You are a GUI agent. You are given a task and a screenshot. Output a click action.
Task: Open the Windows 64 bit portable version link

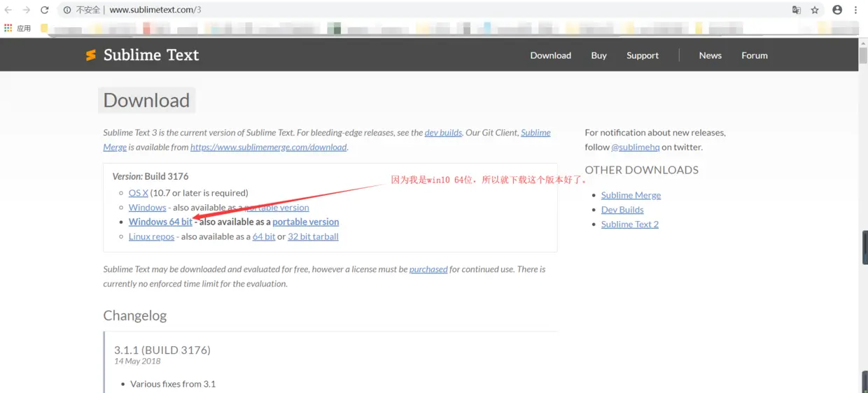click(x=305, y=222)
